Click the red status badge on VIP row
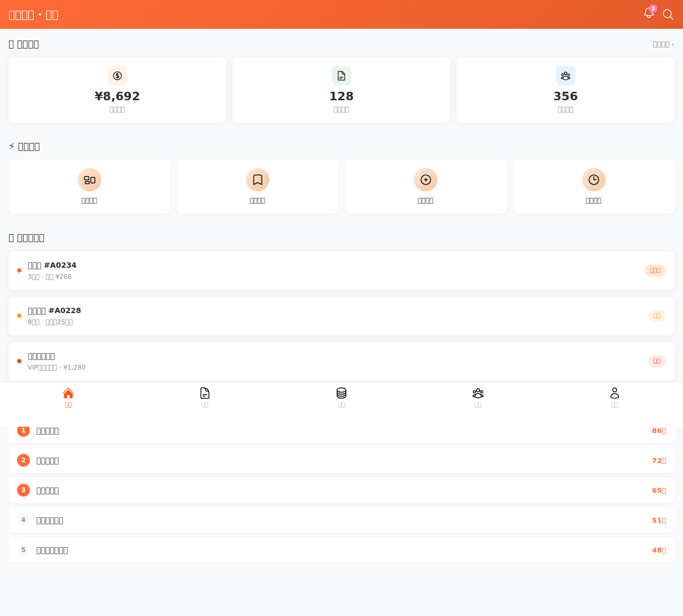 pos(657,361)
